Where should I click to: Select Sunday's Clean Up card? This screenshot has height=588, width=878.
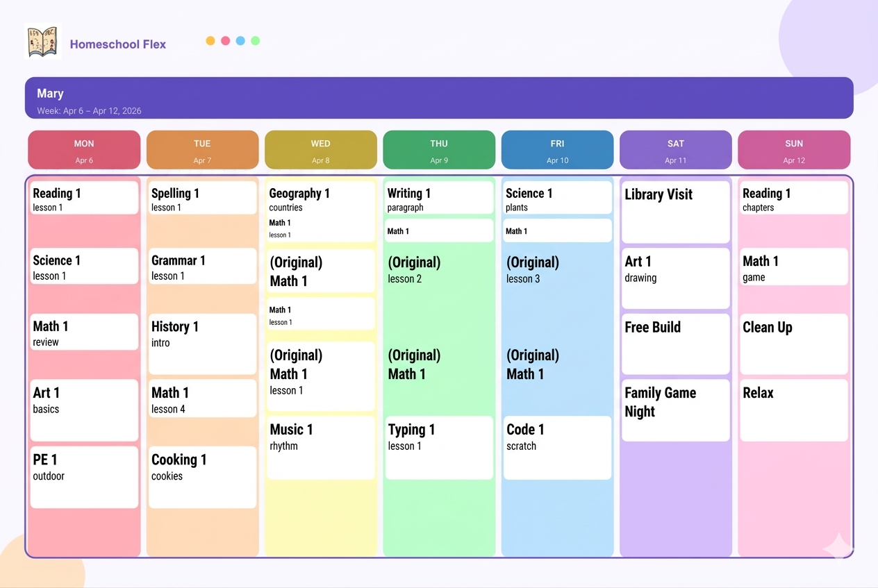point(793,344)
